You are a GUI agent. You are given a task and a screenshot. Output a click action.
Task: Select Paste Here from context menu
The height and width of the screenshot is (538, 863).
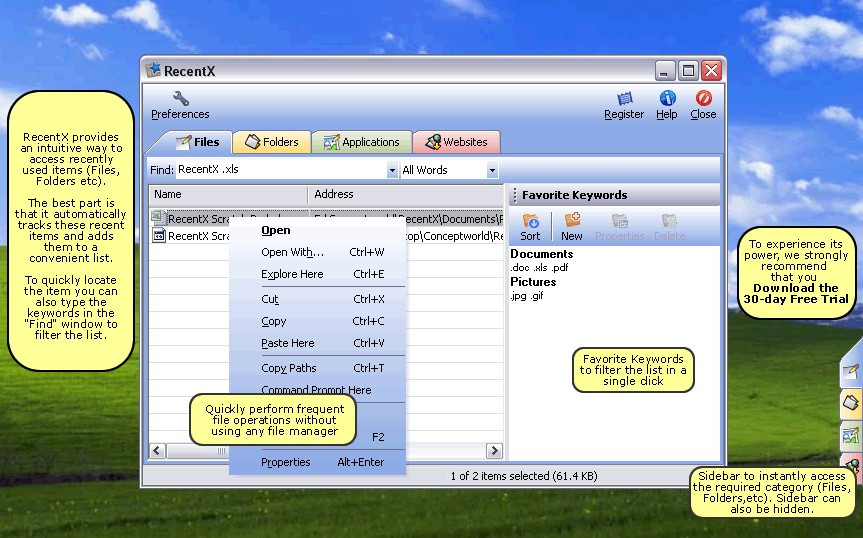tap(317, 343)
